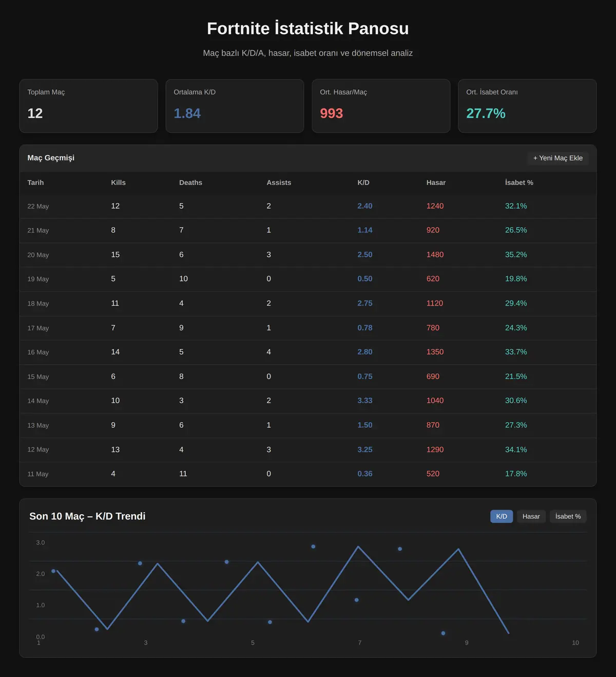Click K/D value 3.25

coord(365,449)
